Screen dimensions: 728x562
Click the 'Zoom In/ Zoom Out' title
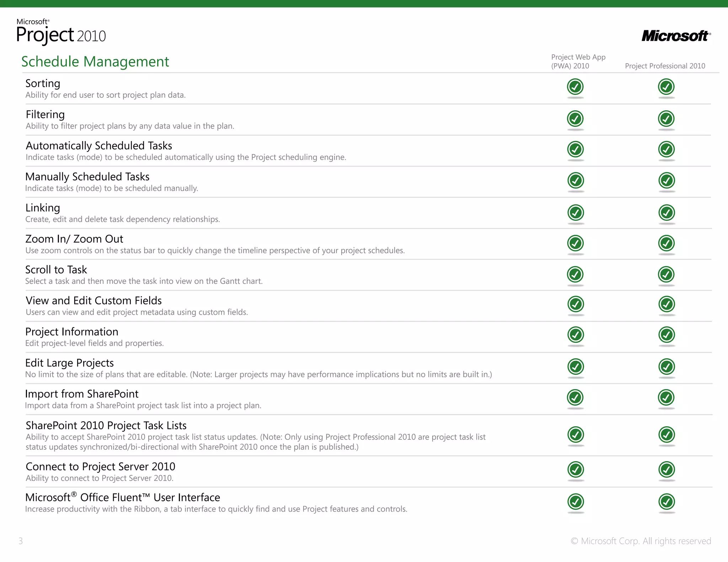[74, 239]
